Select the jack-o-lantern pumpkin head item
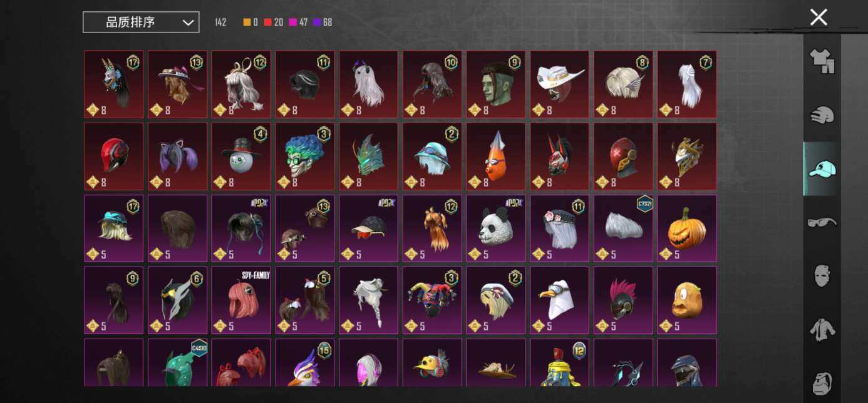The width and height of the screenshot is (868, 403). (x=687, y=228)
